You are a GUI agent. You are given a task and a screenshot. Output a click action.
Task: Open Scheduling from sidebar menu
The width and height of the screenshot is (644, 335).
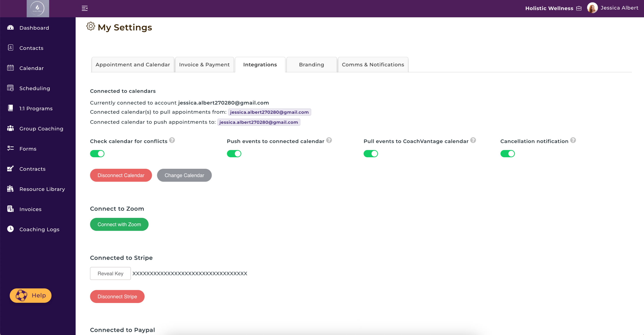pyautogui.click(x=35, y=88)
